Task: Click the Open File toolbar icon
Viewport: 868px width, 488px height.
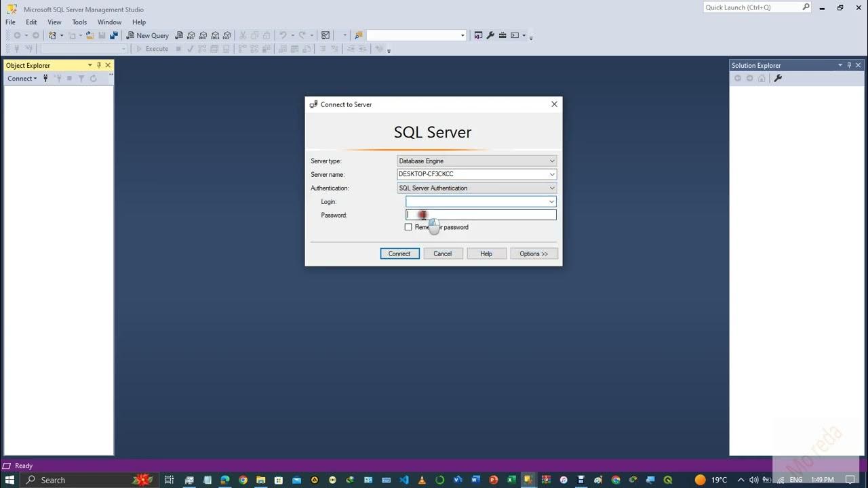Action: pos(90,35)
